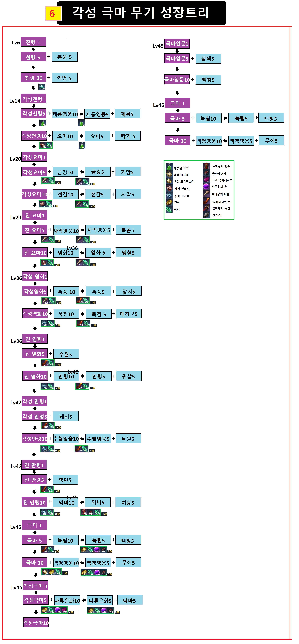Viewport: 299px width, 644px height.
Task: Select the 역병 5 box
Action: click(x=65, y=78)
